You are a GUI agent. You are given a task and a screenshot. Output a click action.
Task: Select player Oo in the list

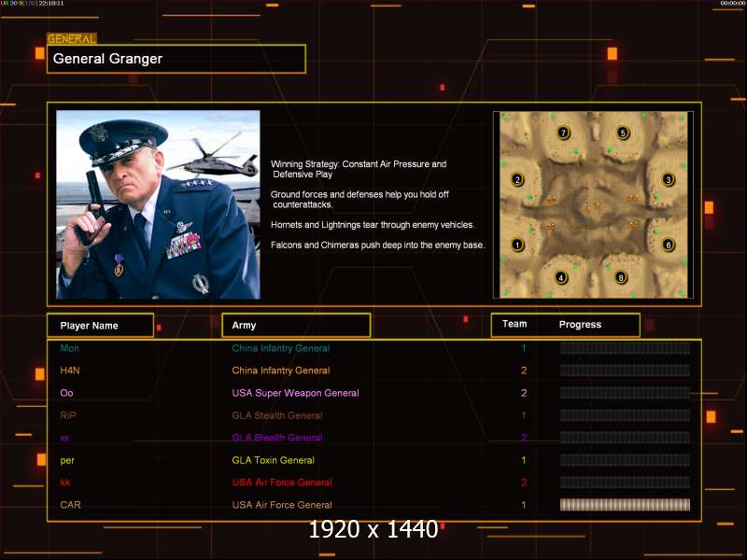pos(66,393)
